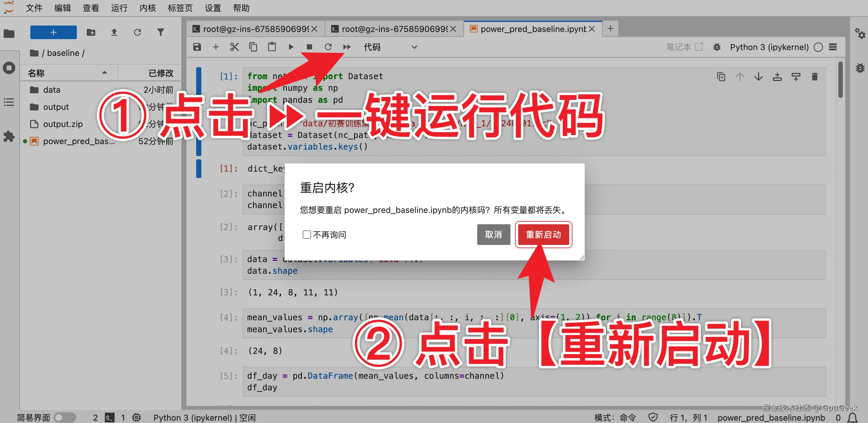
Task: Toggle the 简易界面 switch
Action: pos(65,417)
